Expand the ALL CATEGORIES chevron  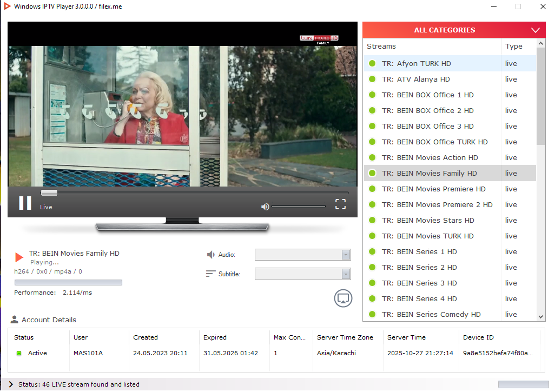pos(536,30)
